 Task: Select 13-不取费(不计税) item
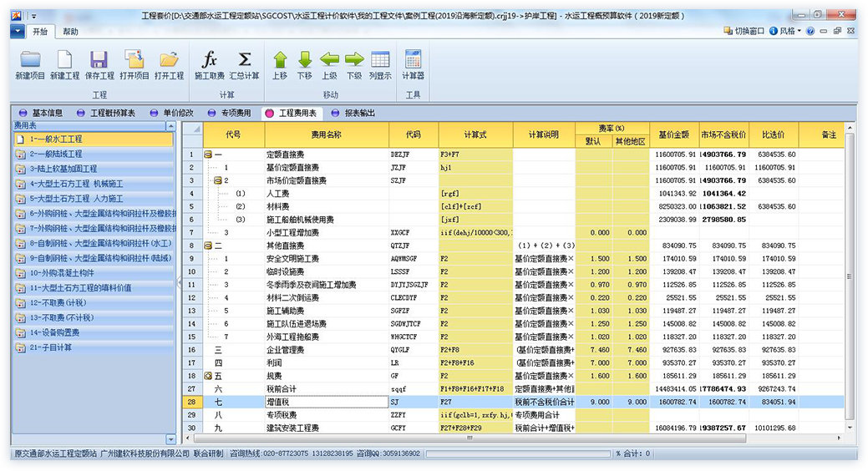click(93, 317)
